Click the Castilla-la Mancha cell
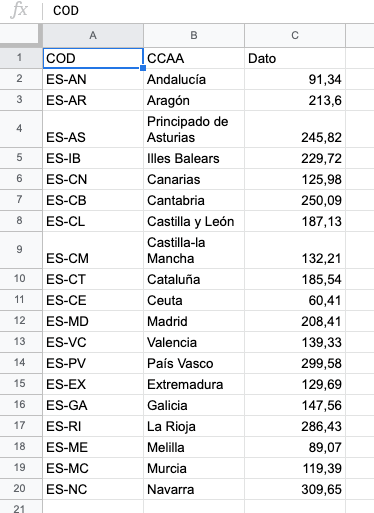 194,250
